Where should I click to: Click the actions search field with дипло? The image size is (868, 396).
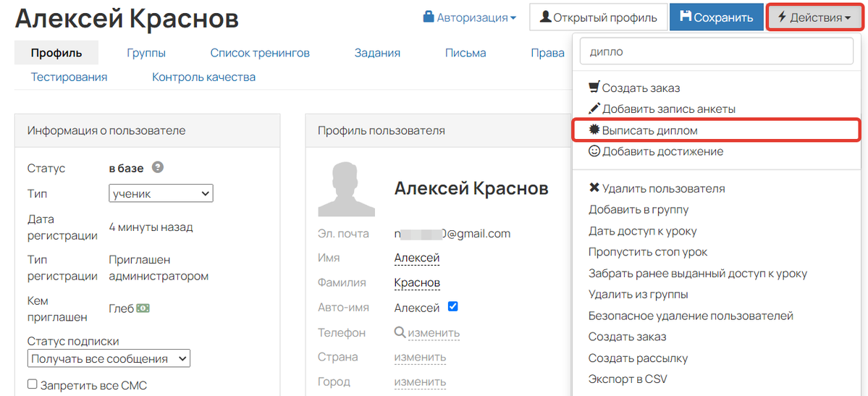point(717,52)
